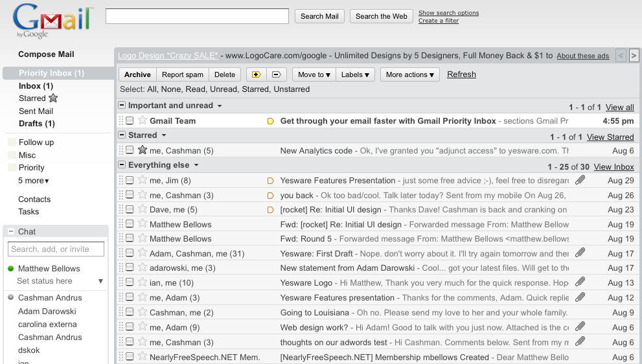Image resolution: width=642 pixels, height=364 pixels.
Task: Star the Yesware Logo email
Action: point(143,282)
